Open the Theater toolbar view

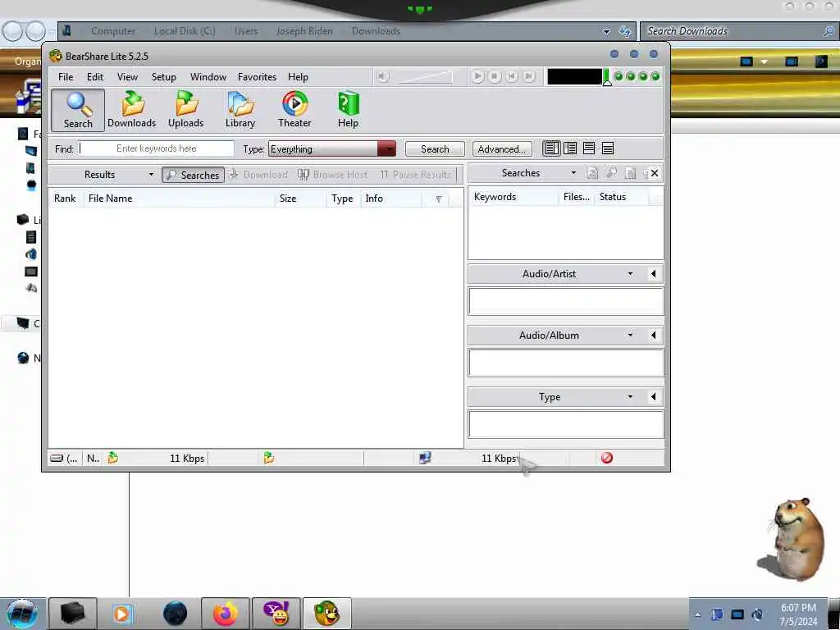coord(294,111)
